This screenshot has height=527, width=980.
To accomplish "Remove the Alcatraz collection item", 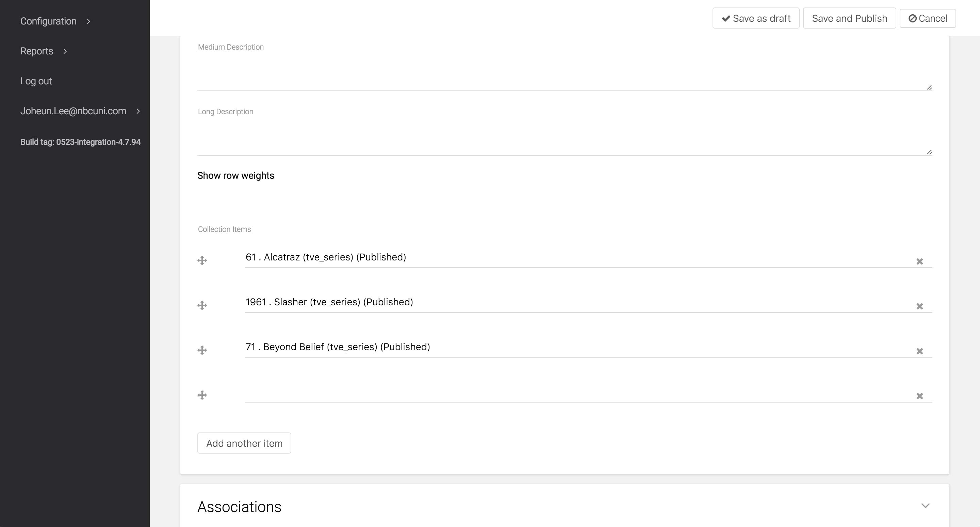I will [919, 261].
